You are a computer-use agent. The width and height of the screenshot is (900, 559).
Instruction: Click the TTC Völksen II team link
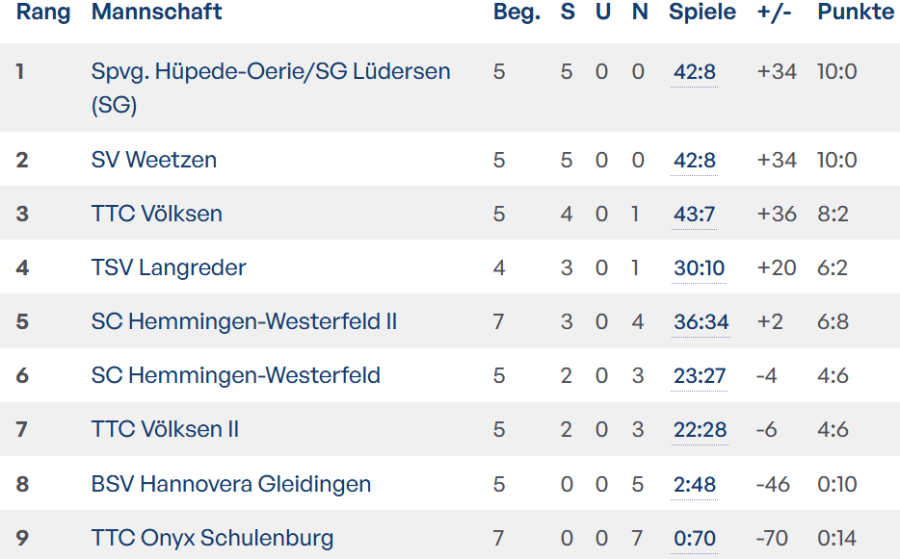(x=165, y=430)
